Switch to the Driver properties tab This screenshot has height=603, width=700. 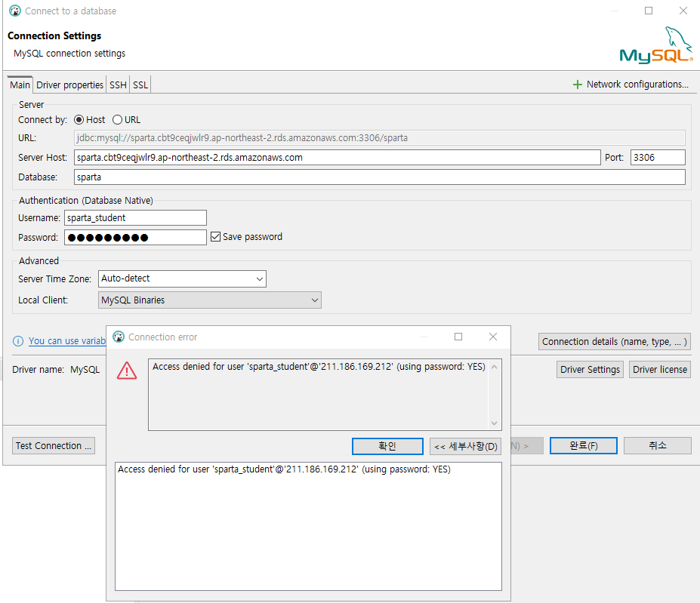69,85
